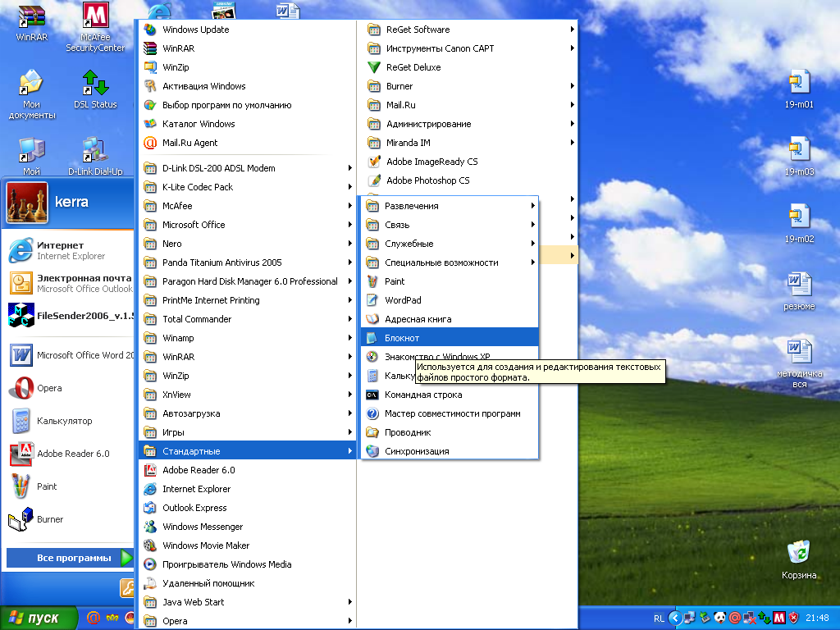The height and width of the screenshot is (630, 840).
Task: Open ReGet Deluxe shortcut
Action: click(x=467, y=67)
